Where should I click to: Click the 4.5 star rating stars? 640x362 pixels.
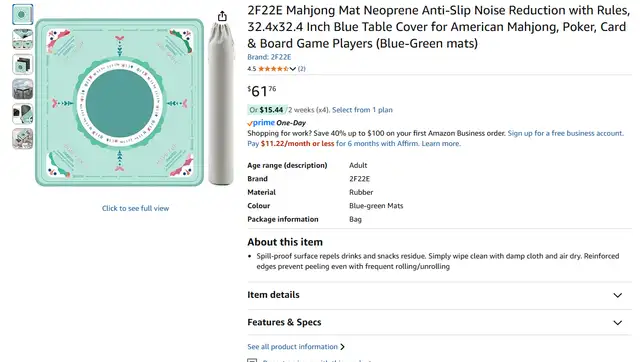[273, 69]
